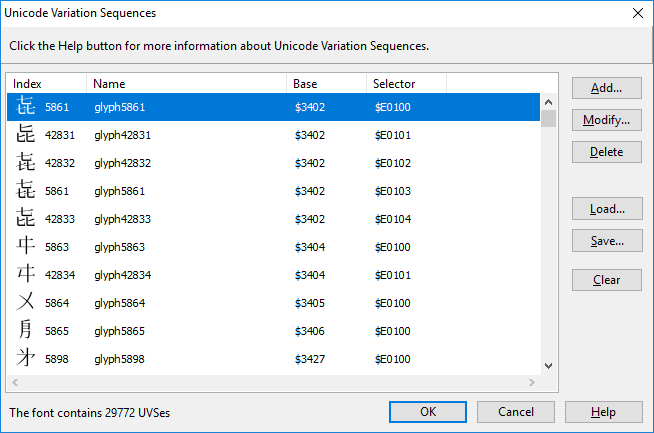Screen dimensions: 654x433
Task: Click the Base column header
Action: point(327,84)
